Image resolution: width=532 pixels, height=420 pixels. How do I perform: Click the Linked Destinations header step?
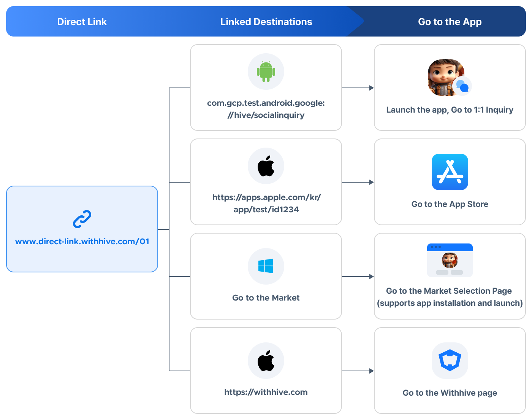[x=266, y=22]
